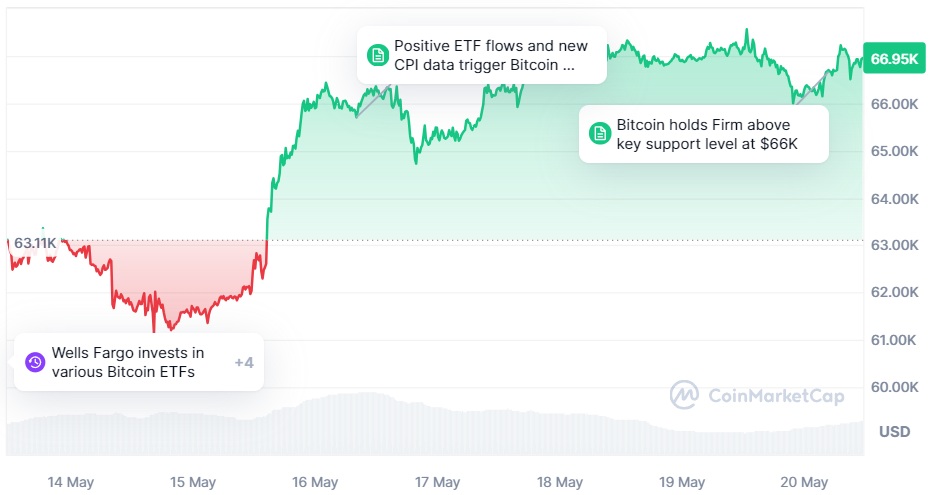Click the USD currency label on the price axis

pos(894,432)
